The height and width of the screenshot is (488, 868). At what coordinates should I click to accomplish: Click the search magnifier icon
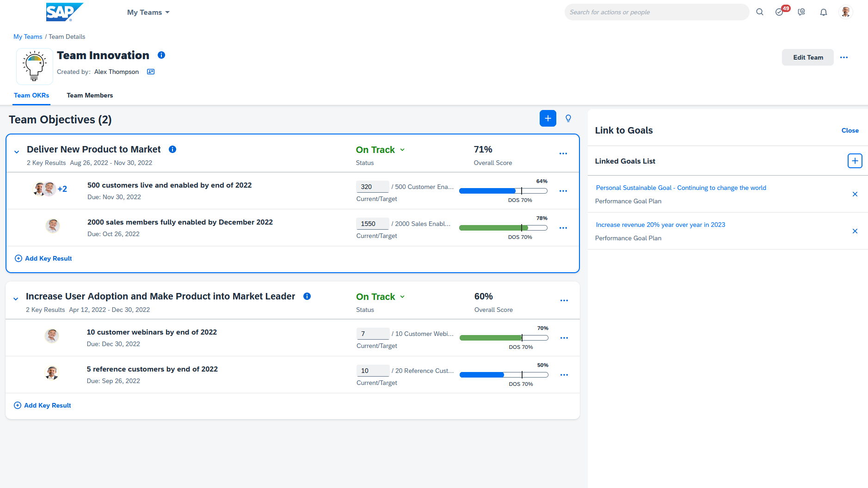click(x=759, y=12)
